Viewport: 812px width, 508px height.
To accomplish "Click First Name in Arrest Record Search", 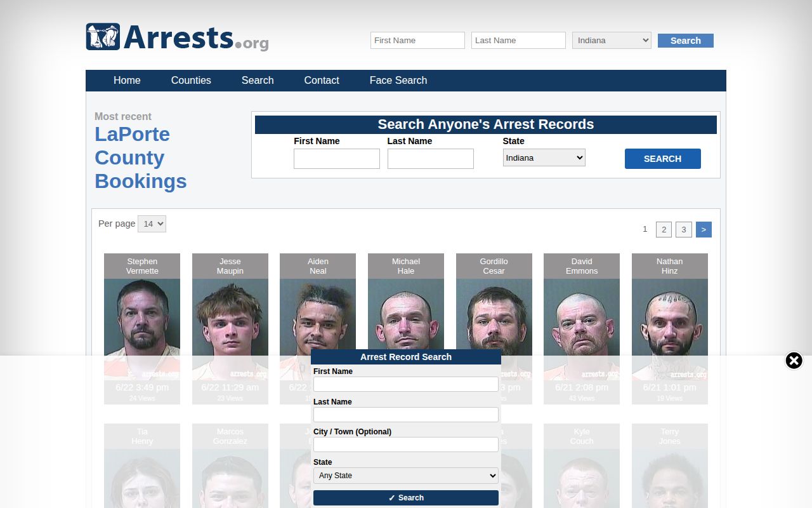I will pyautogui.click(x=406, y=384).
